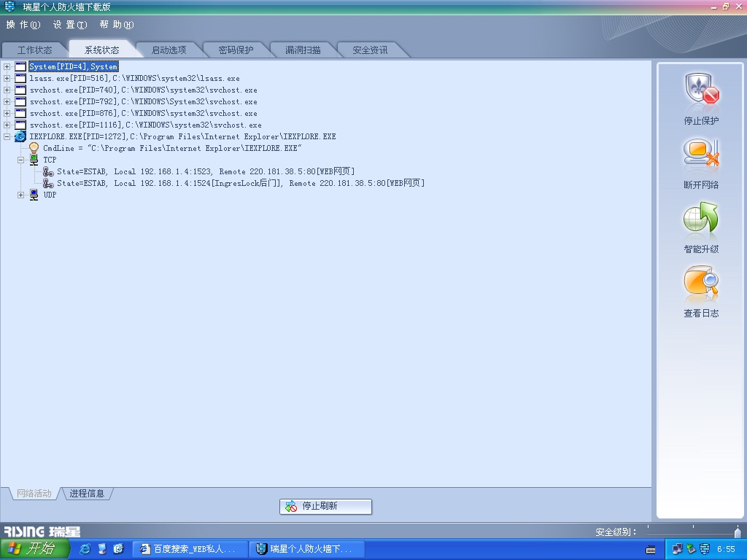747x560 pixels.
Task: Select the CmdLine entry text
Action: point(172,148)
